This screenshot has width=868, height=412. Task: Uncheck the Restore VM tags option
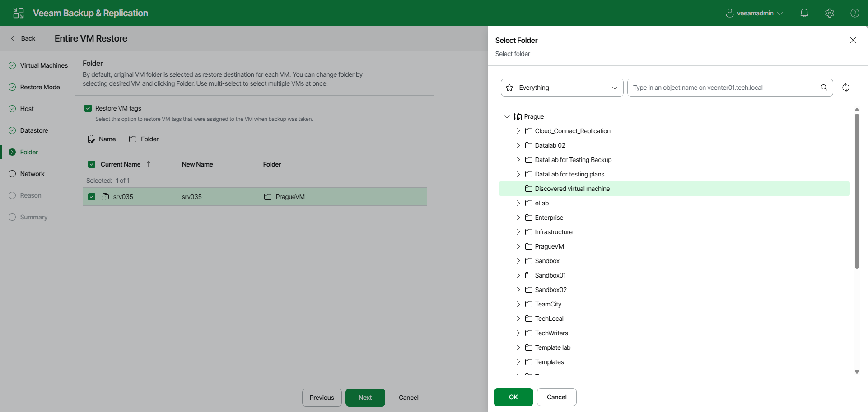tap(88, 108)
